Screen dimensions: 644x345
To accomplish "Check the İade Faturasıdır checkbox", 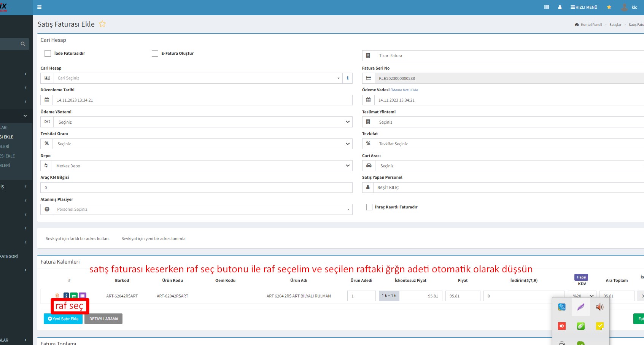I will (x=48, y=54).
